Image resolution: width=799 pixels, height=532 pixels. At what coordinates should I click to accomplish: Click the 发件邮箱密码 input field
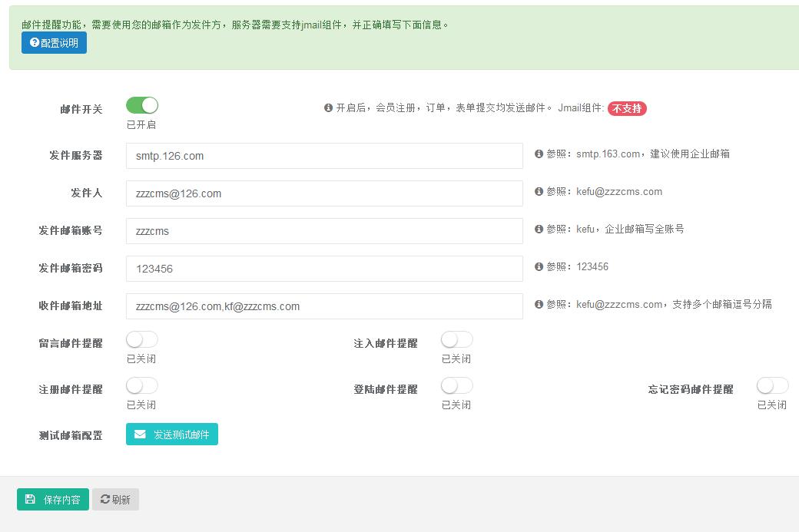tap(323, 268)
